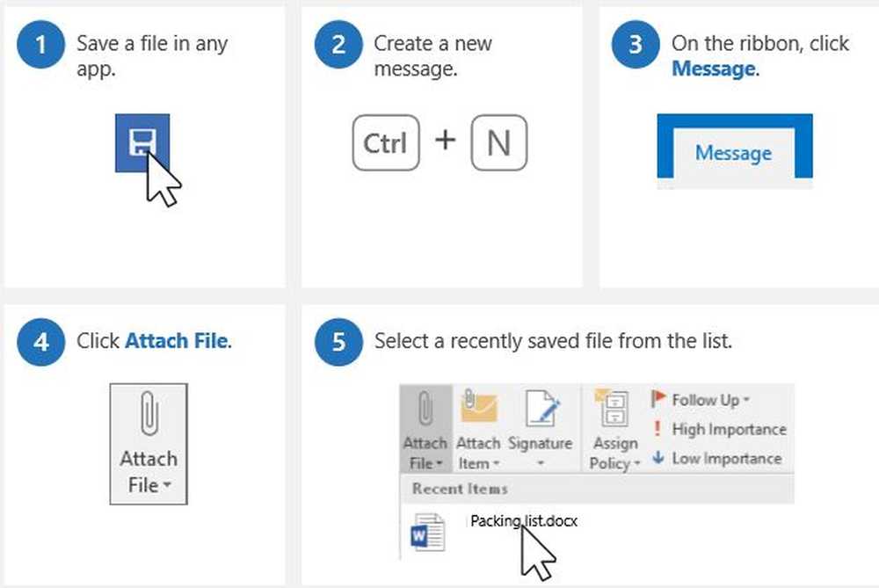Select Packing list.docx from Recent Items
The width and height of the screenshot is (879, 588).
(x=524, y=521)
